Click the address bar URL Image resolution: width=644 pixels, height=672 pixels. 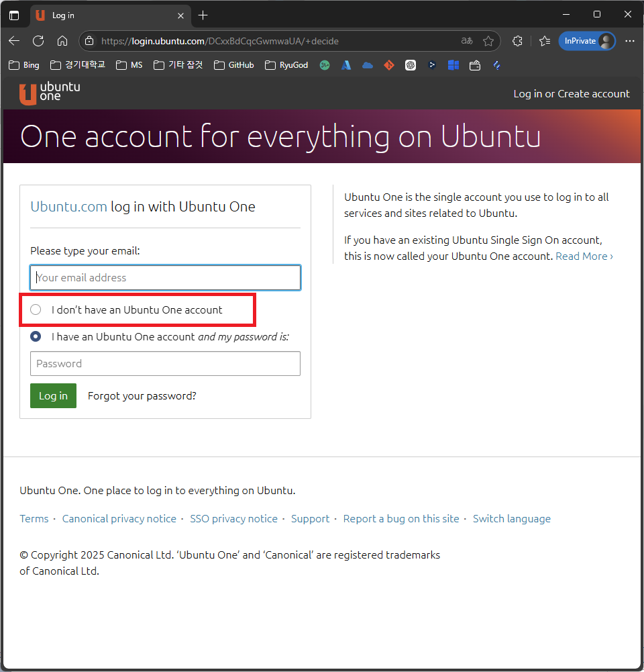pyautogui.click(x=219, y=41)
